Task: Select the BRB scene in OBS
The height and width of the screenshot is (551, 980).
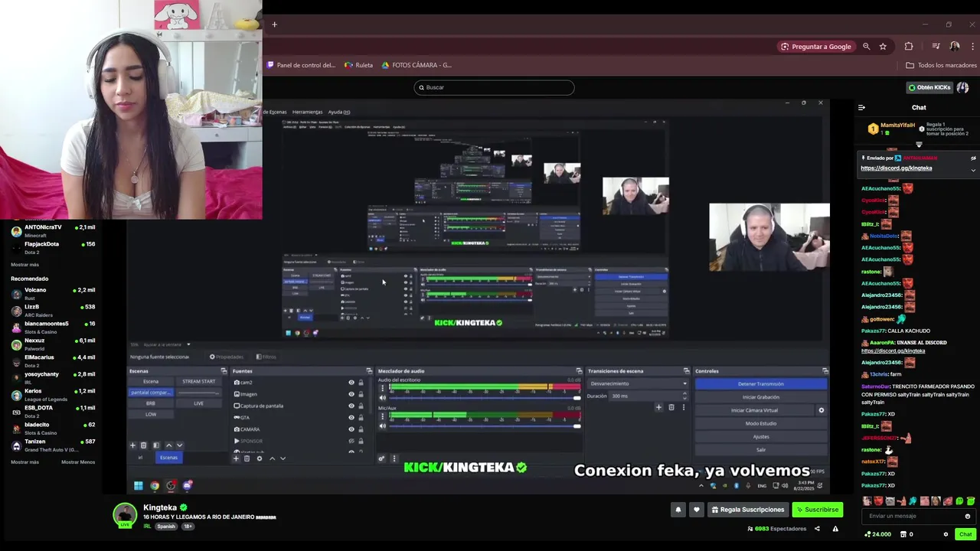Action: [x=151, y=403]
